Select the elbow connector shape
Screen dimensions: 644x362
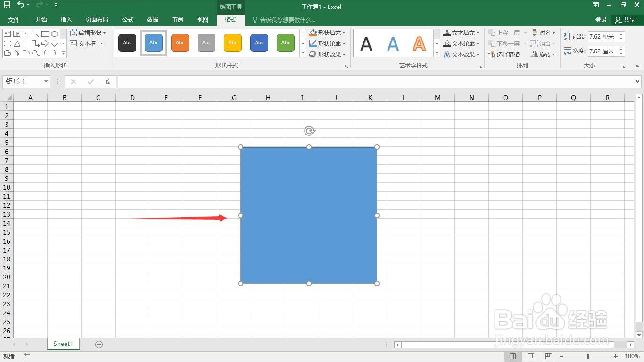click(26, 43)
